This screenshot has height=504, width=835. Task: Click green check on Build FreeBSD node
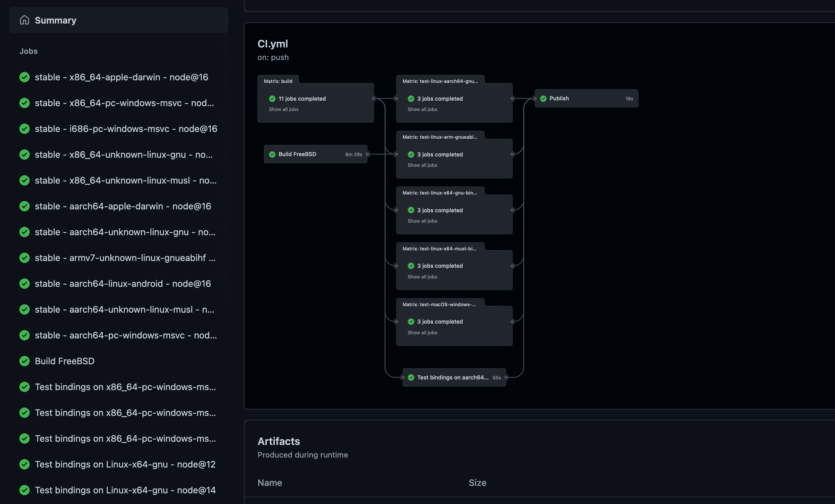click(272, 155)
